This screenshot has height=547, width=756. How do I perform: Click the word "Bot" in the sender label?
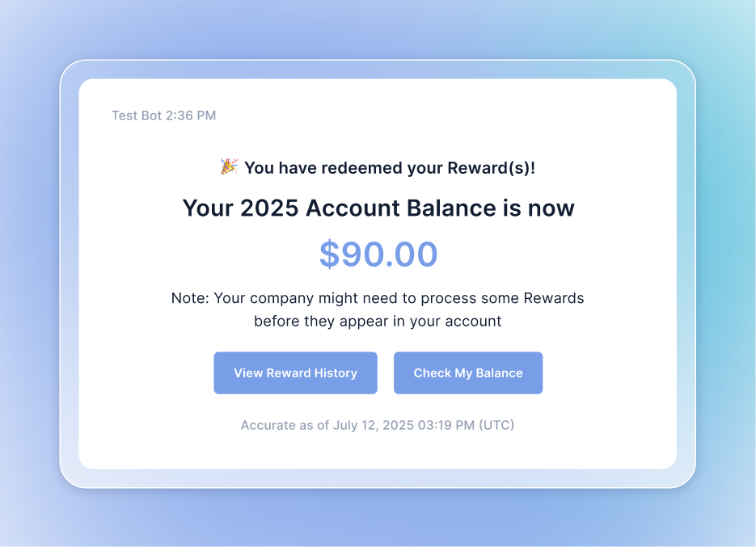point(151,116)
